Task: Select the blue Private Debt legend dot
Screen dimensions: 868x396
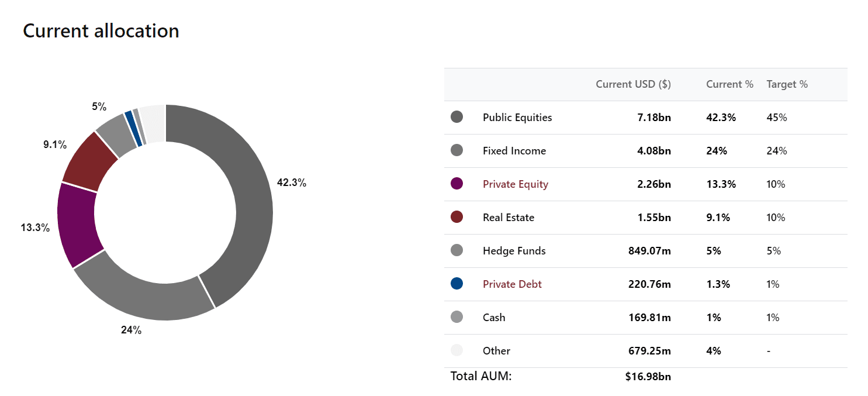Action: tap(457, 284)
